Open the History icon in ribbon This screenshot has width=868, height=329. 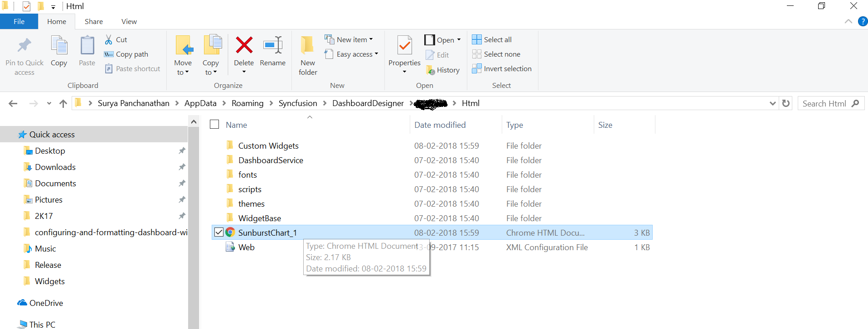pyautogui.click(x=430, y=70)
